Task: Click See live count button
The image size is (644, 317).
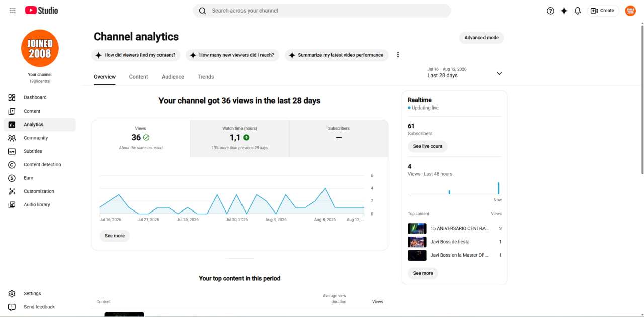Action: tap(428, 146)
